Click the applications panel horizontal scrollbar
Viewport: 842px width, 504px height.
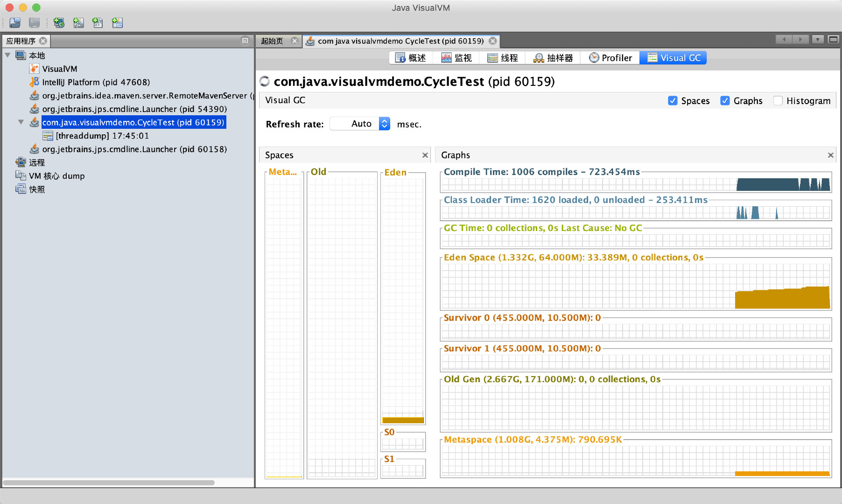[x=108, y=483]
